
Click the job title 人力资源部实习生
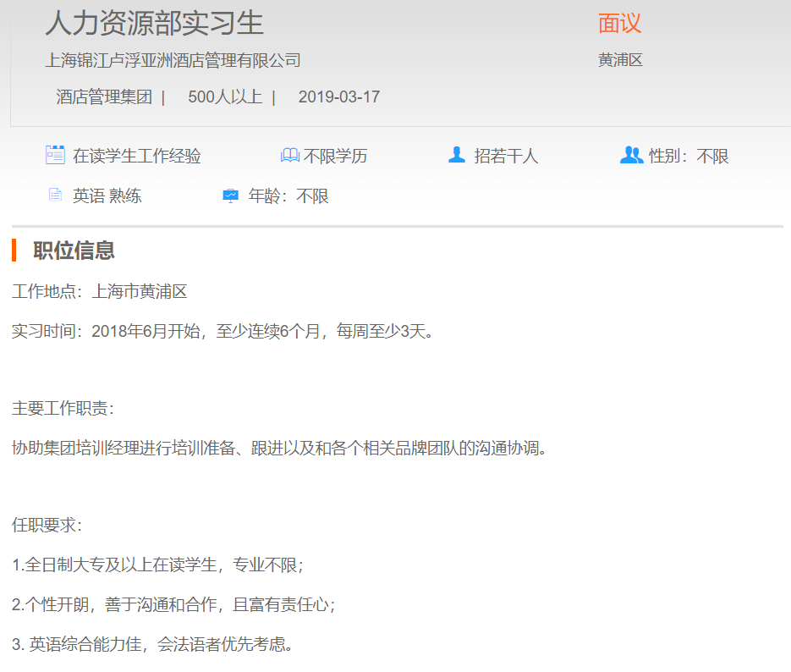[154, 23]
